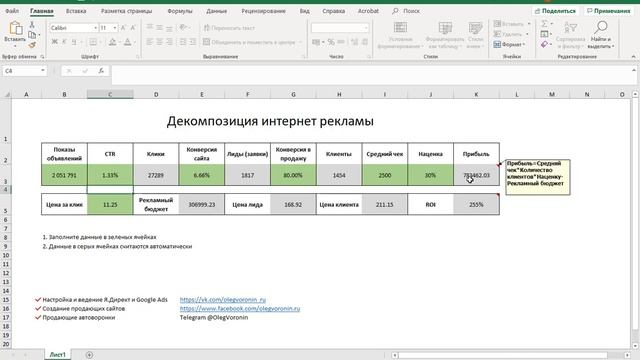
Task: Click the Clear eraser icon
Action: (x=544, y=44)
